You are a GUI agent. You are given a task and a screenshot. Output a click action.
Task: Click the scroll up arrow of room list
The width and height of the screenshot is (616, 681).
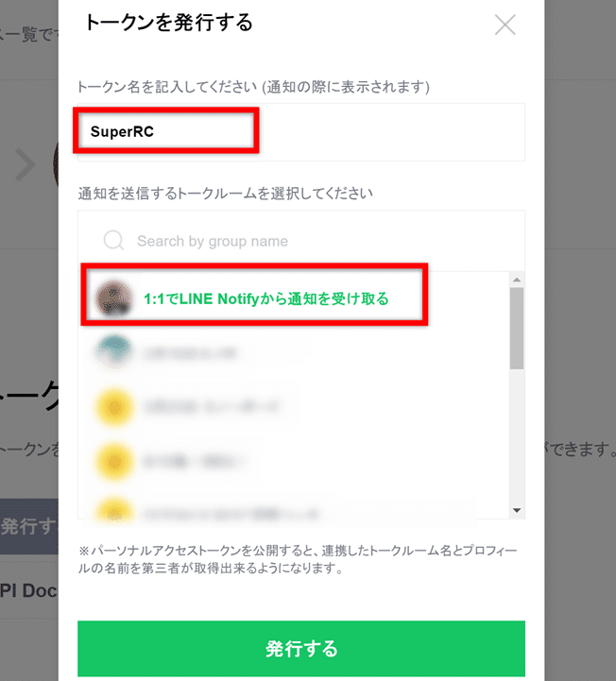517,280
